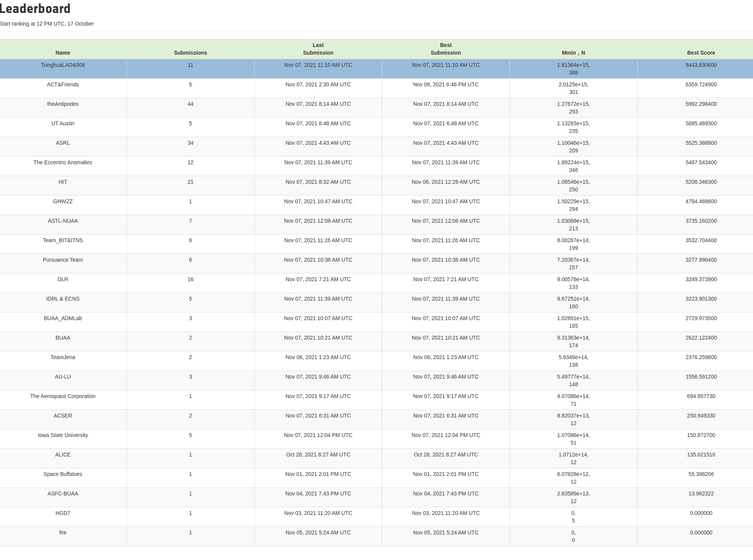Click ASFC-BUAA last submission Nov 04 7:43 PM
Viewport: 753px width, 560px height.
pyautogui.click(x=318, y=494)
